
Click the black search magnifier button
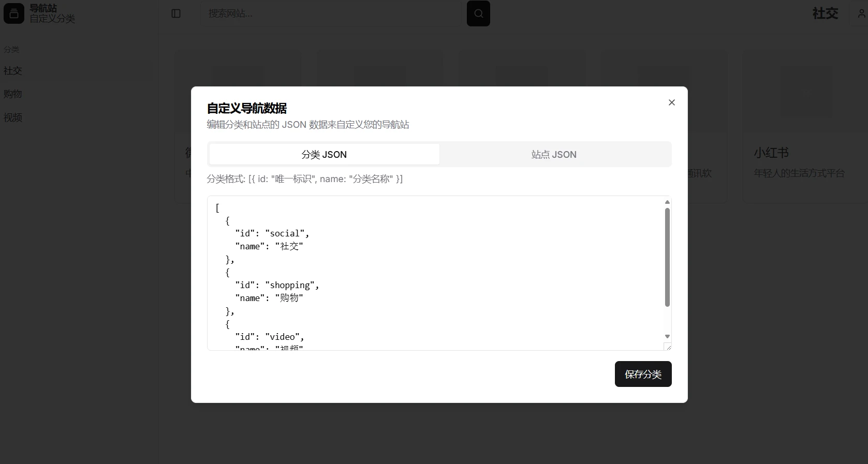478,13
